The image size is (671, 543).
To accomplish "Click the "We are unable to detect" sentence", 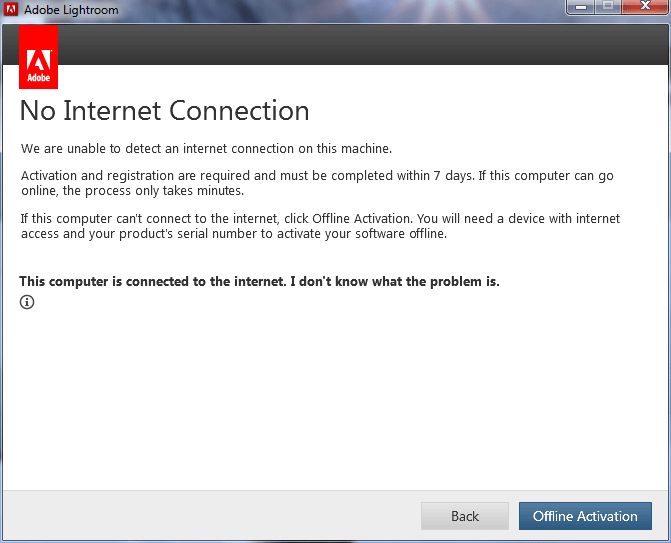I will (x=206, y=148).
